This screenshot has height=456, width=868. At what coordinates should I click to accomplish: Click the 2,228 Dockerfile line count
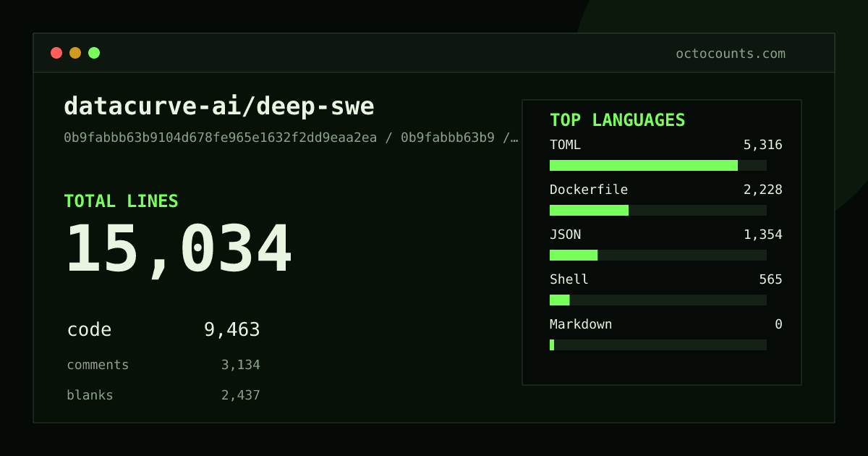pyautogui.click(x=763, y=190)
